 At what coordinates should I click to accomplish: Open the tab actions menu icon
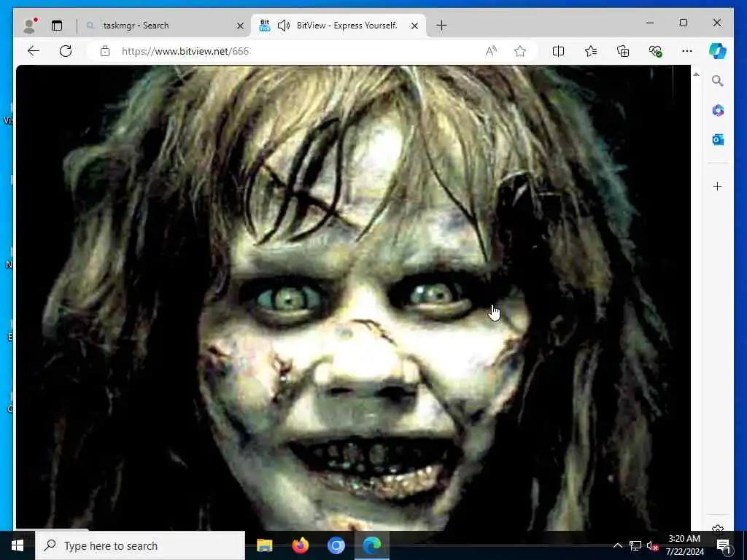57,26
